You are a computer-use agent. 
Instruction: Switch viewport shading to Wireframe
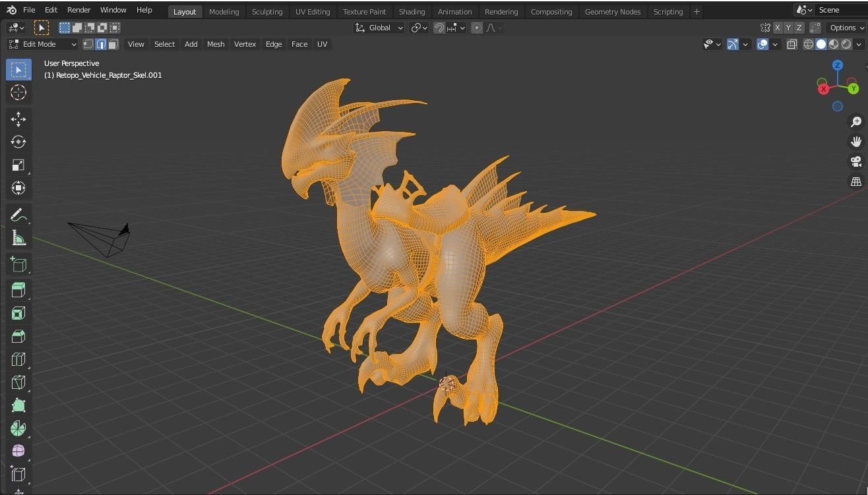[809, 44]
